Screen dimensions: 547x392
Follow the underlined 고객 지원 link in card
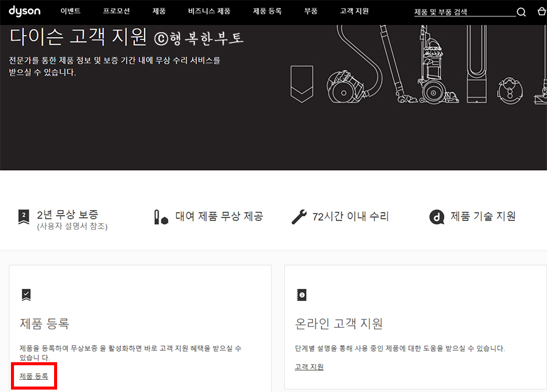tap(309, 367)
